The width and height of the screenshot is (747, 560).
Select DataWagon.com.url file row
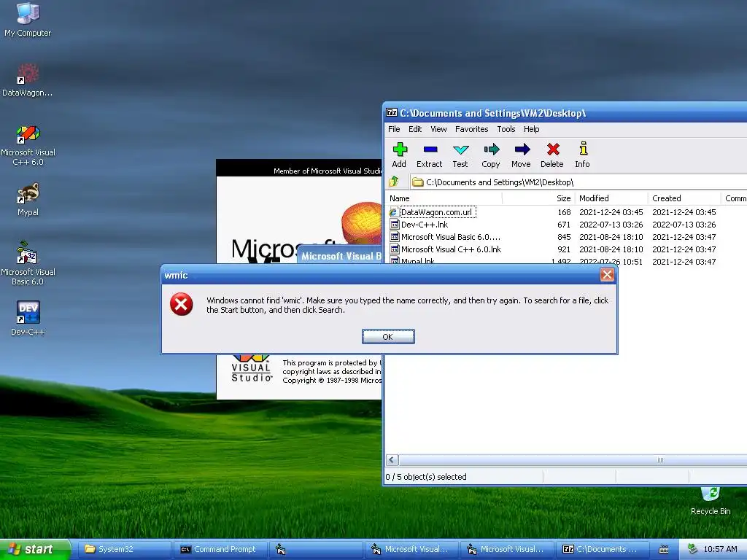[x=566, y=212]
